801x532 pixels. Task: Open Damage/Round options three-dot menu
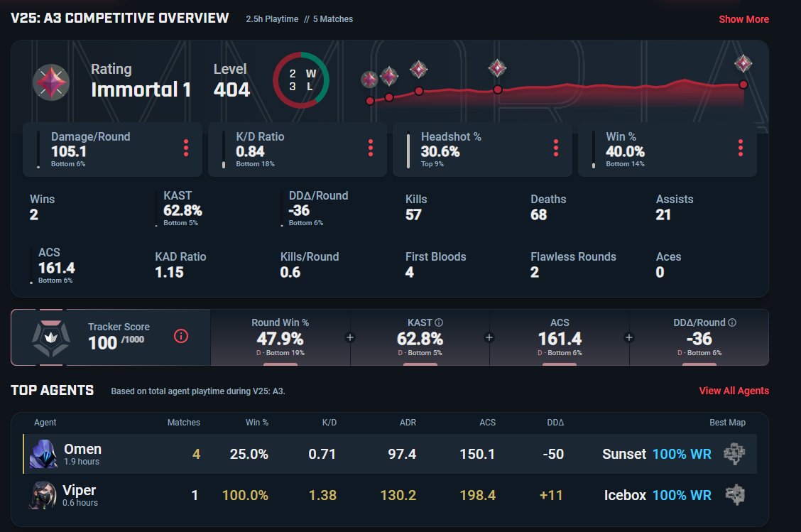point(186,148)
